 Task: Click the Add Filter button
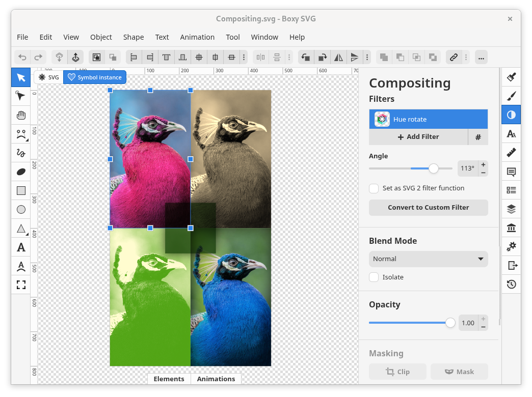point(418,137)
